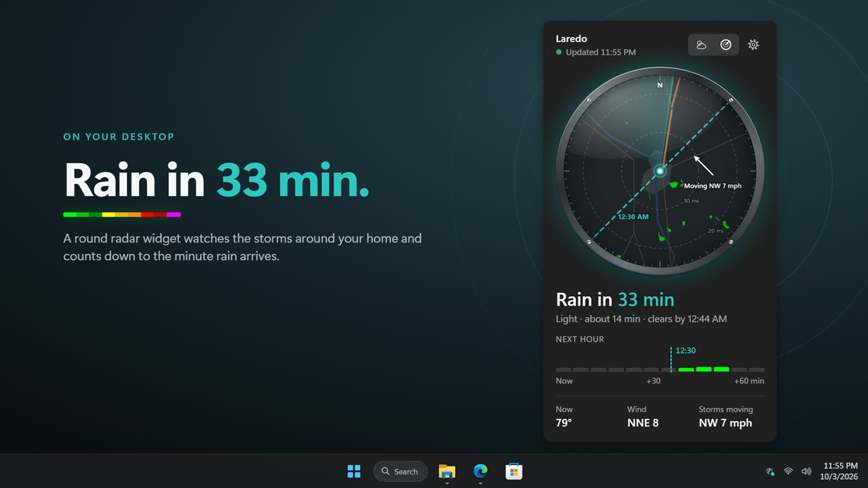This screenshot has width=868, height=488.
Task: Click the home location dot on radar
Action: tap(660, 171)
